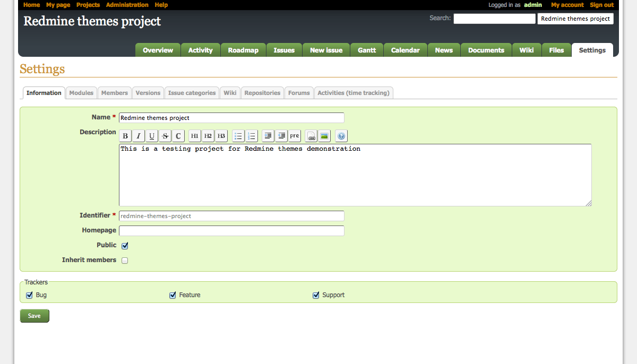Viewport: 637px width, 364px height.
Task: Apply bold formatting in description toolbar
Action: [x=125, y=136]
